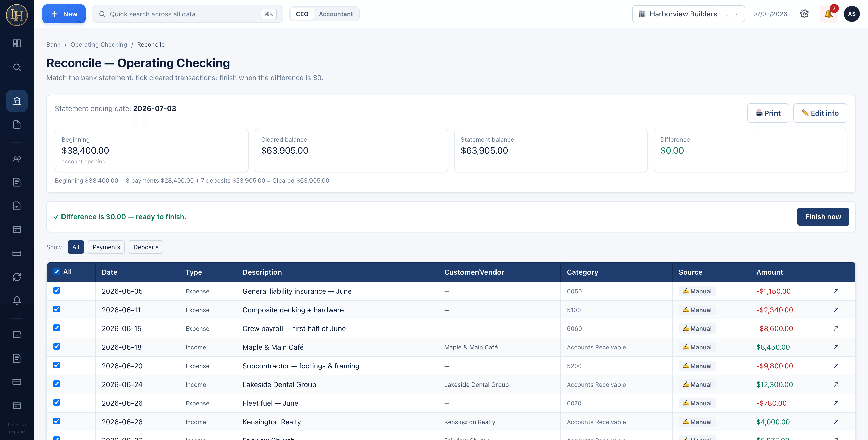Image resolution: width=868 pixels, height=440 pixels.
Task: Uncheck Fleet fuel — June checkbox
Action: click(57, 403)
